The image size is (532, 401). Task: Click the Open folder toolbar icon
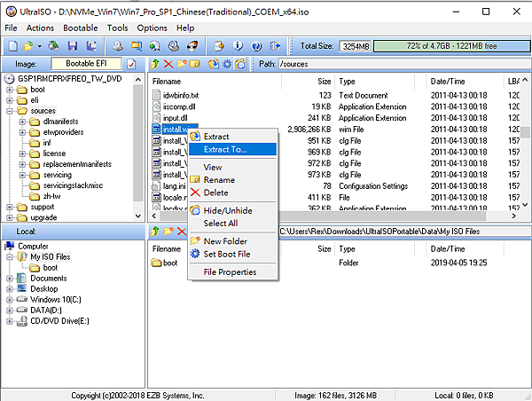click(x=28, y=46)
